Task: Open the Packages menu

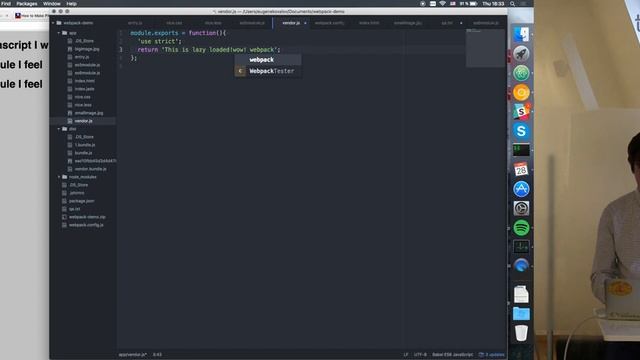Action: pyautogui.click(x=27, y=4)
